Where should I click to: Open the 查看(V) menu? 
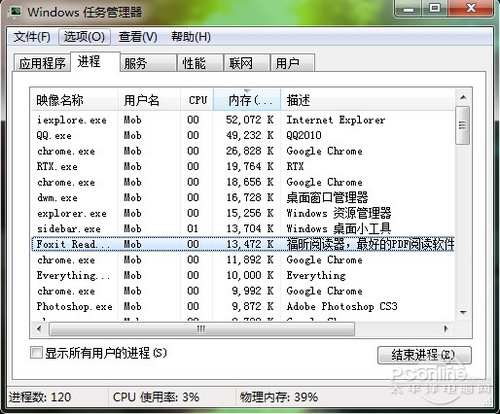(x=138, y=37)
